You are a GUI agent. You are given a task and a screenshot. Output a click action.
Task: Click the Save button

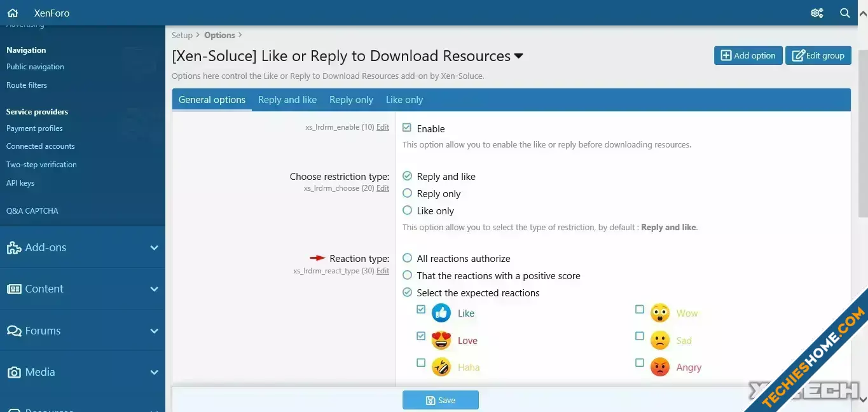440,400
